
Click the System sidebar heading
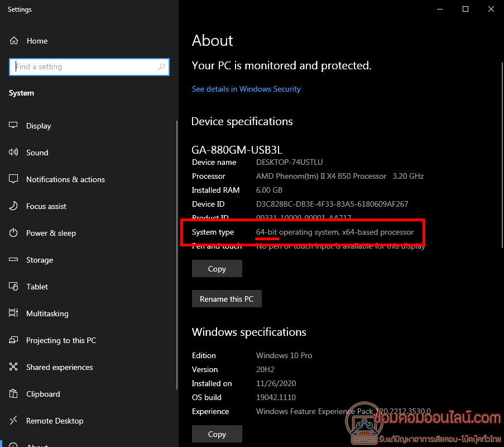(x=22, y=93)
